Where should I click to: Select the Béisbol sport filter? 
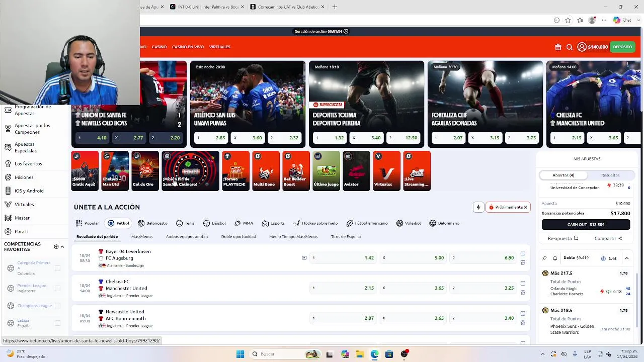point(214,223)
